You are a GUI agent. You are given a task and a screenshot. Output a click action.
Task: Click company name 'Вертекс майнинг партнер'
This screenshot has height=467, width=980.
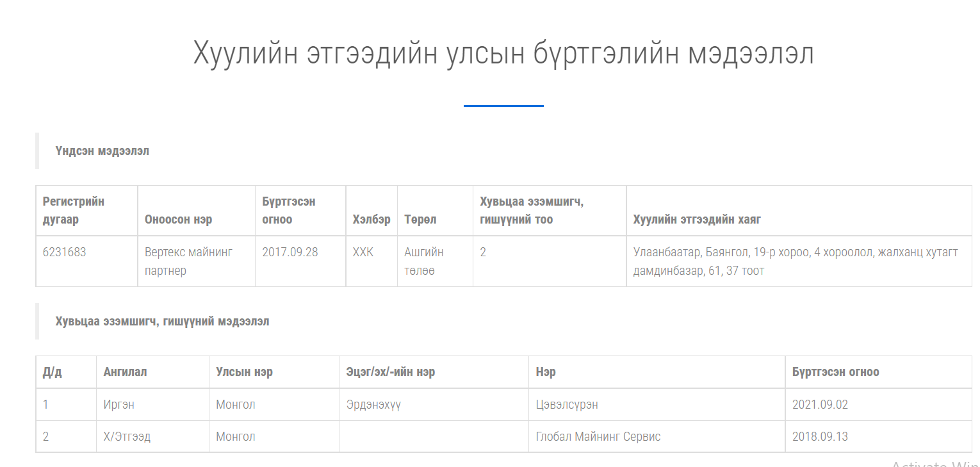188,261
